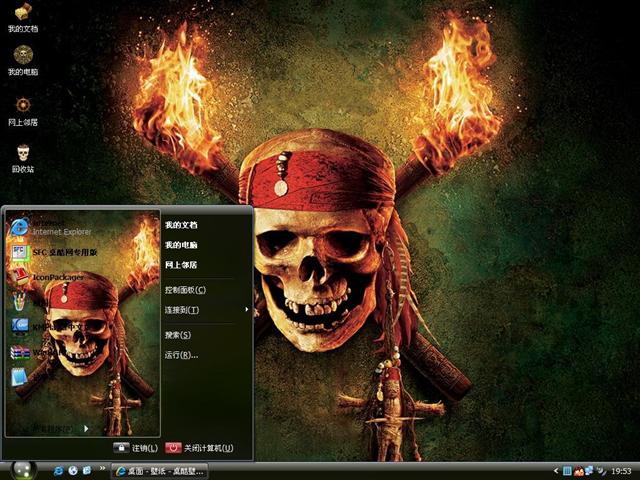Screen dimensions: 640x480
Task: Click IE icon in Quick Launch
Action: [58, 471]
